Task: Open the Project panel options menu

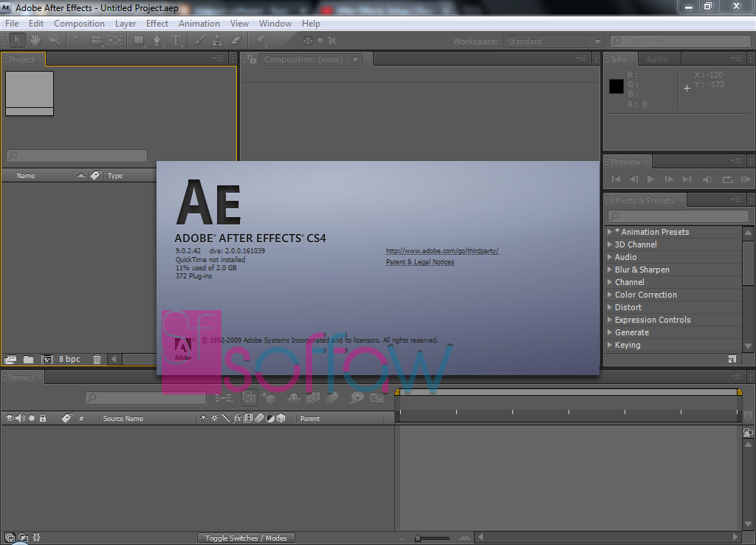Action: [x=219, y=58]
